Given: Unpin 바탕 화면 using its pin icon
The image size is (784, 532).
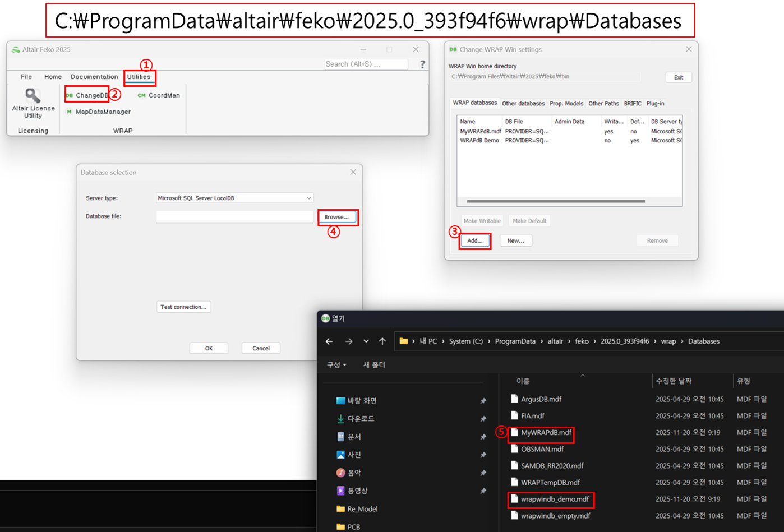Looking at the screenshot, I should tap(483, 401).
